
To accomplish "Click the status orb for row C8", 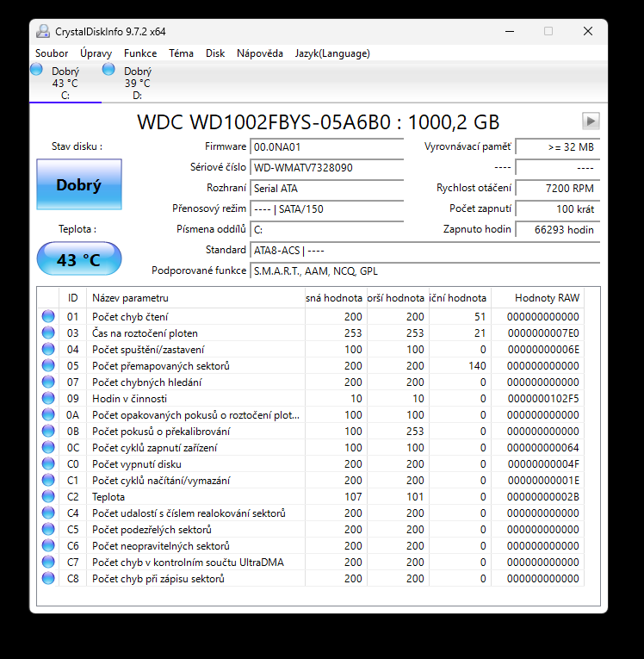I will [48, 578].
